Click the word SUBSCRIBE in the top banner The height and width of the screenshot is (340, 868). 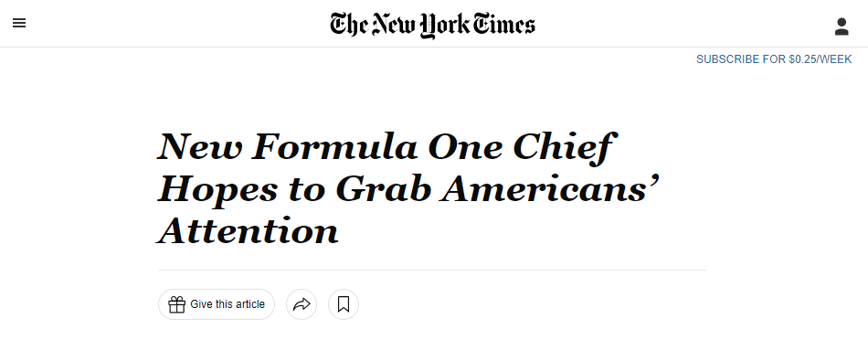tap(728, 59)
